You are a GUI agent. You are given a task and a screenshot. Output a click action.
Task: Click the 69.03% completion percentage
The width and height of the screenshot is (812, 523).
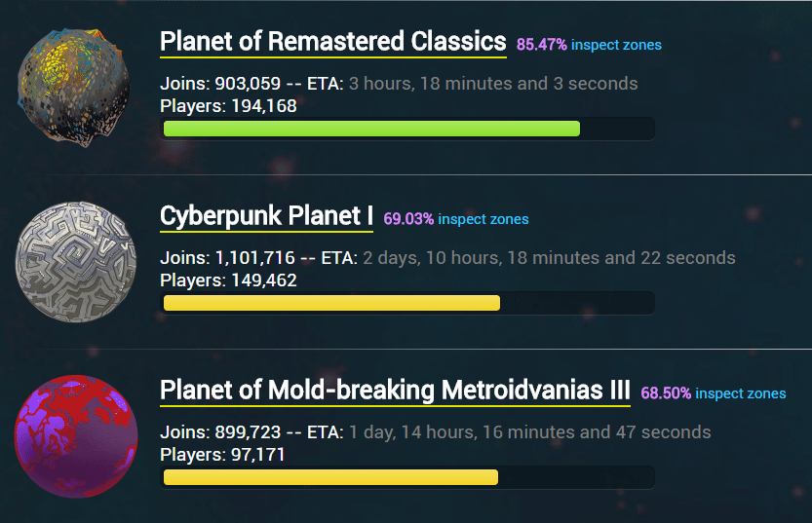[408, 219]
